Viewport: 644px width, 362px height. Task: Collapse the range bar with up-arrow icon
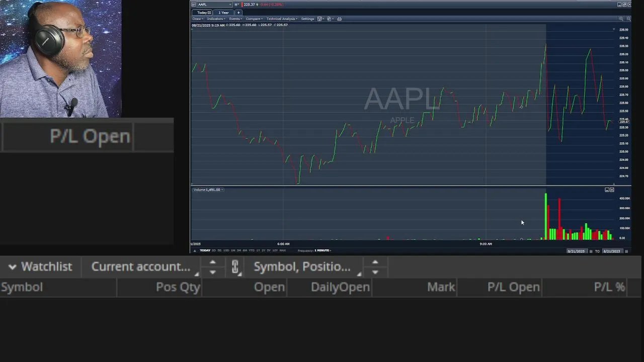(195, 251)
